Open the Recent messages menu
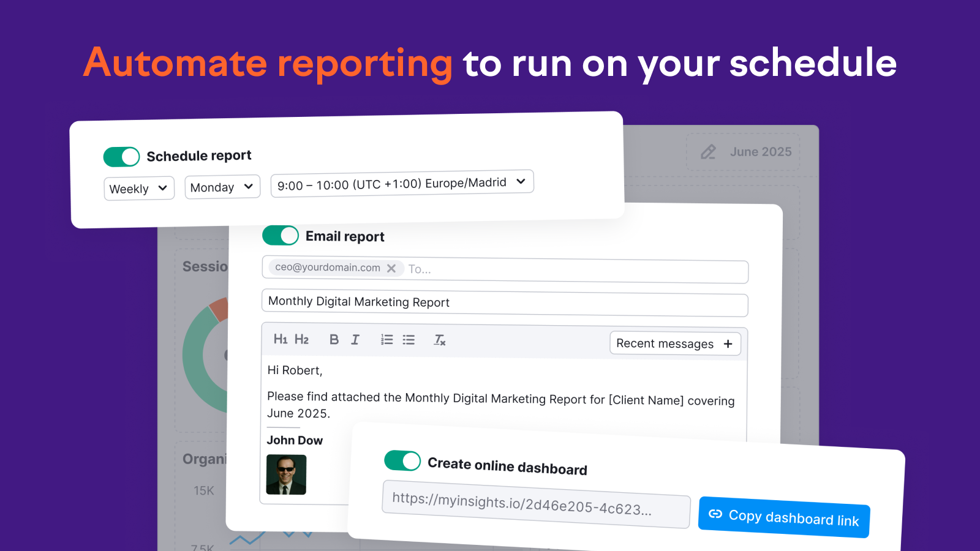 tap(674, 343)
